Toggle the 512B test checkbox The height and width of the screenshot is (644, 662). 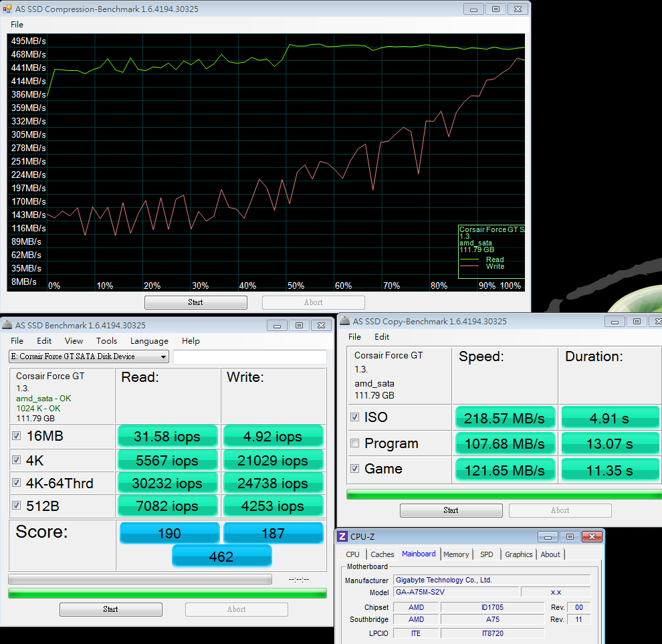[17, 506]
